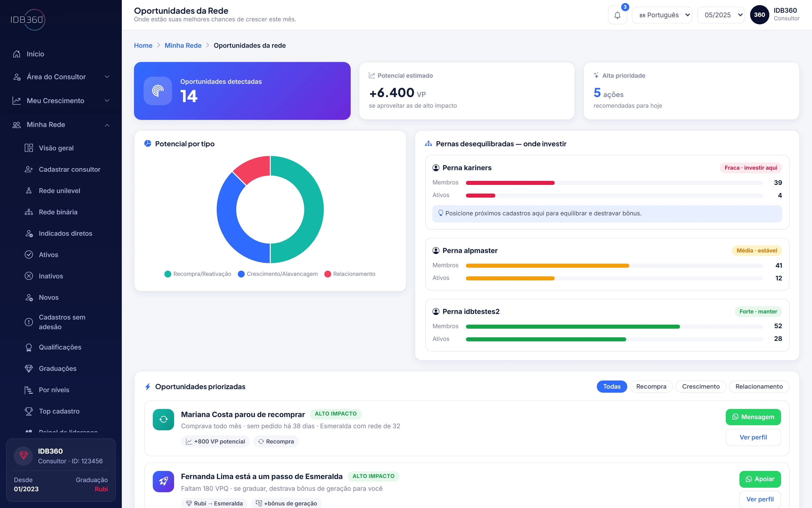Click the Alta prioridade 5 ações card

pos(691,91)
